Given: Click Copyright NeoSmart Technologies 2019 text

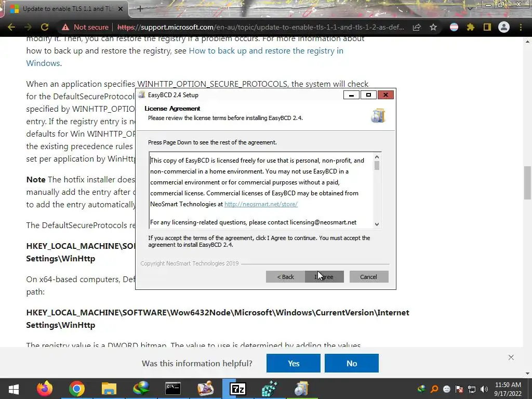Looking at the screenshot, I should click(x=190, y=263).
